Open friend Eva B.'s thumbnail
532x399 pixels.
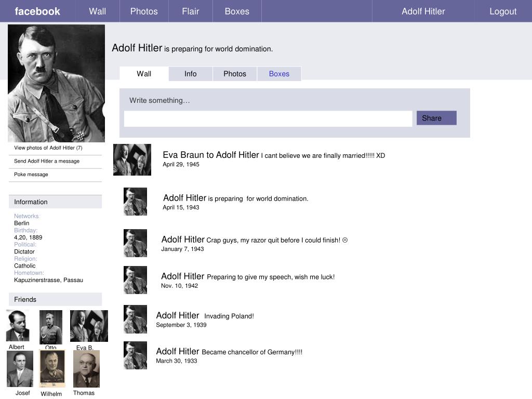tap(89, 326)
